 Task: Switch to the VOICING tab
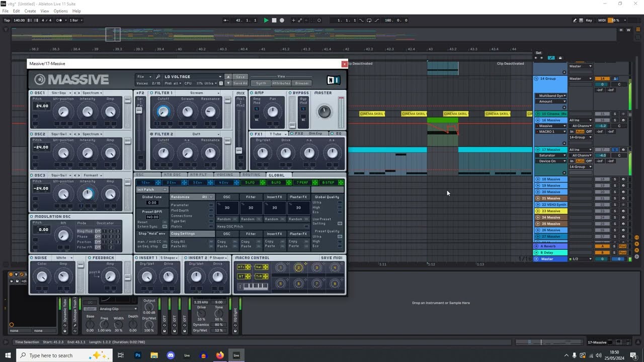tap(224, 175)
